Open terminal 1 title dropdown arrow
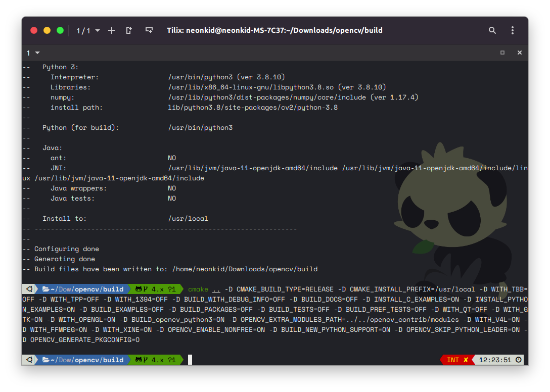 pyautogui.click(x=37, y=53)
